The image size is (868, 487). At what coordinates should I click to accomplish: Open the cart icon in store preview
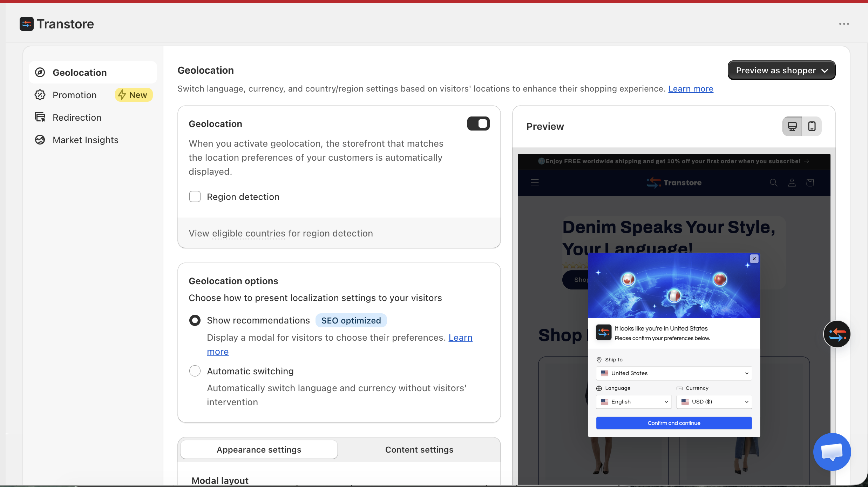point(810,182)
